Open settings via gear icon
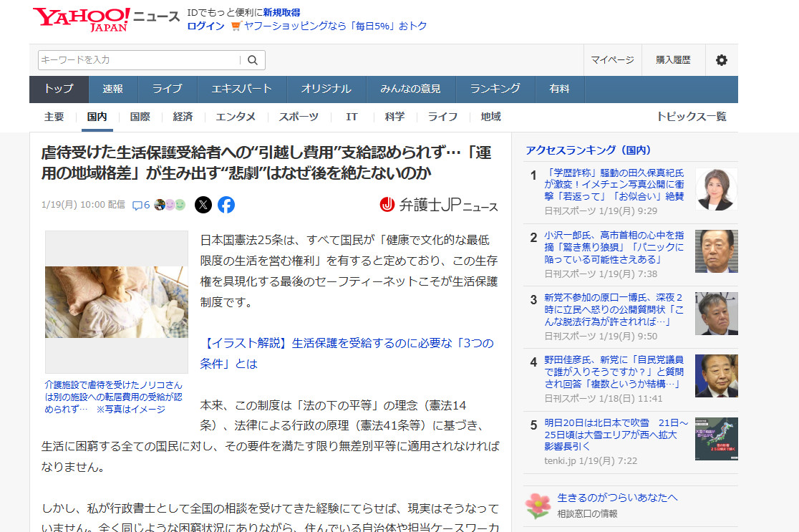 [721, 60]
